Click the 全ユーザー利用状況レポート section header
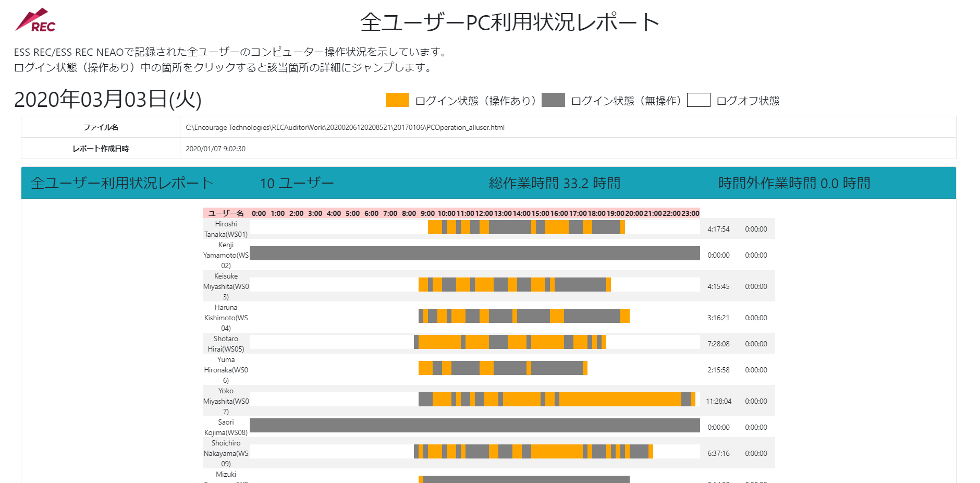 pyautogui.click(x=122, y=183)
